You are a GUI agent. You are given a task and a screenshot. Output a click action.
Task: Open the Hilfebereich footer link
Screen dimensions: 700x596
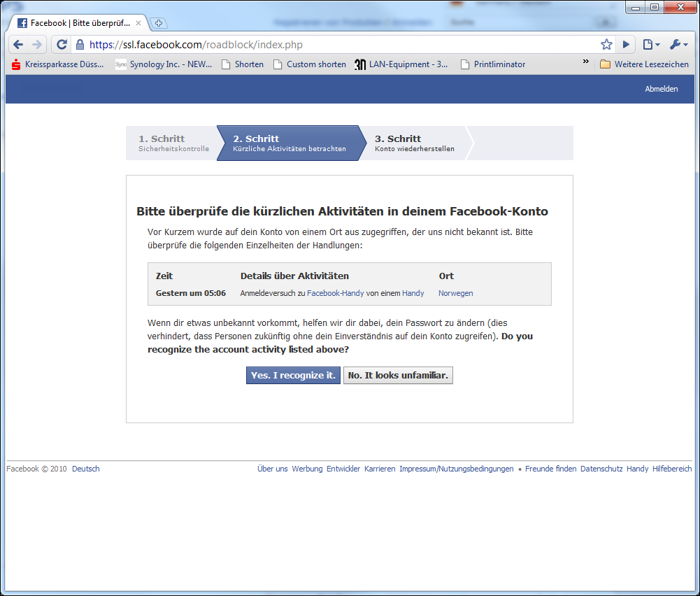tap(672, 469)
